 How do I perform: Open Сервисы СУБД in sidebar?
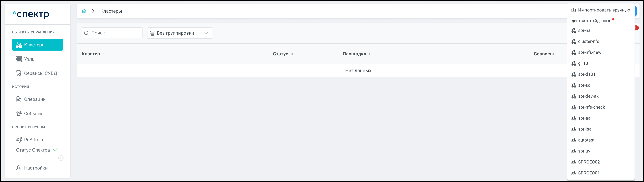[x=40, y=73]
